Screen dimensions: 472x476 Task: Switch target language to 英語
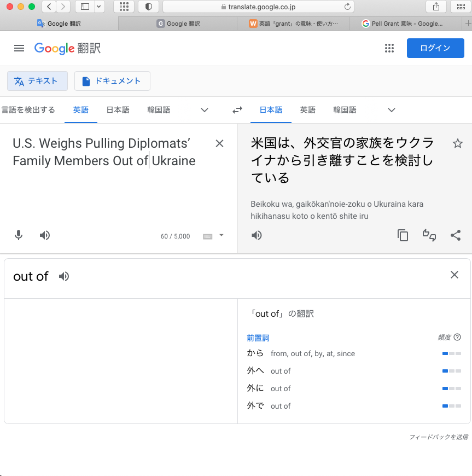307,110
